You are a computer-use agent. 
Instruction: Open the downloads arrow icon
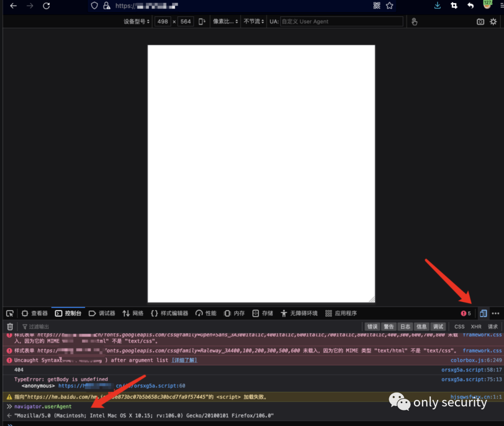point(437,6)
